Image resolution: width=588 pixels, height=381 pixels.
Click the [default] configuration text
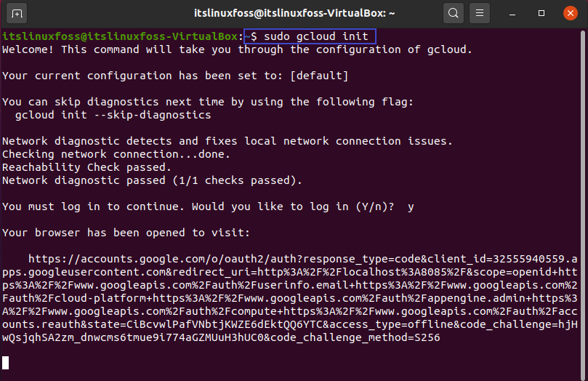[319, 76]
